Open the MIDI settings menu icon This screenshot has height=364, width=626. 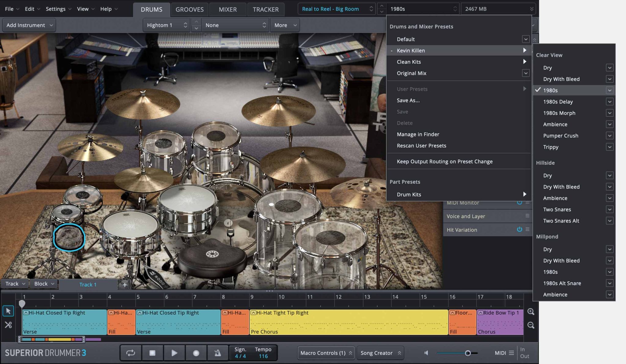click(x=511, y=353)
